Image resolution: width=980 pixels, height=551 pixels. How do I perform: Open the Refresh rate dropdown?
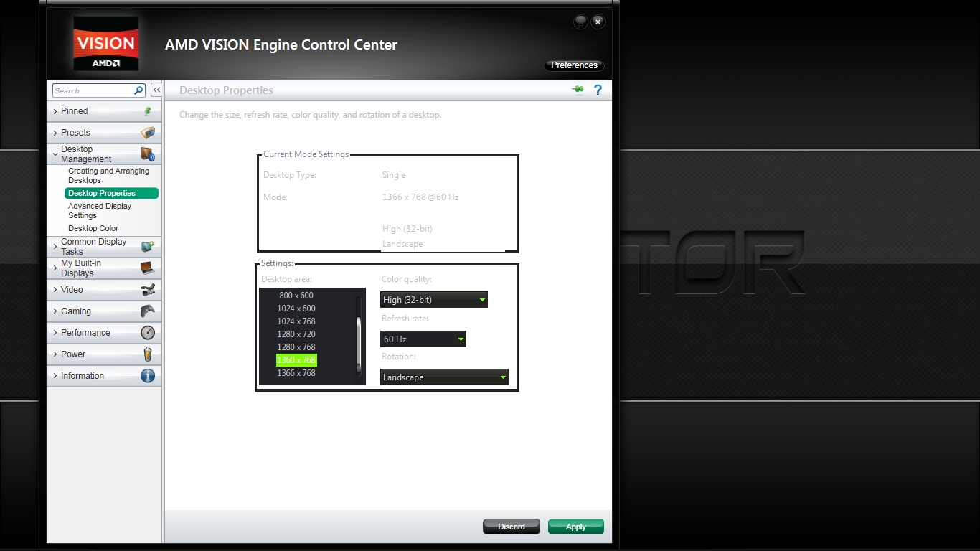[x=460, y=339]
